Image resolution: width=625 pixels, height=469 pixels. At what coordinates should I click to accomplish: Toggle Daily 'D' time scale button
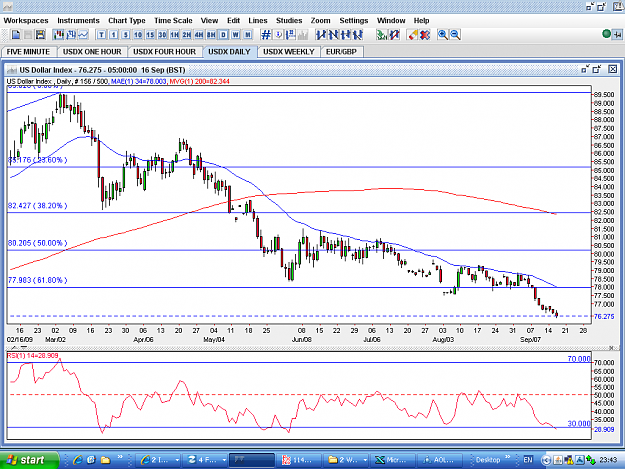coord(224,35)
